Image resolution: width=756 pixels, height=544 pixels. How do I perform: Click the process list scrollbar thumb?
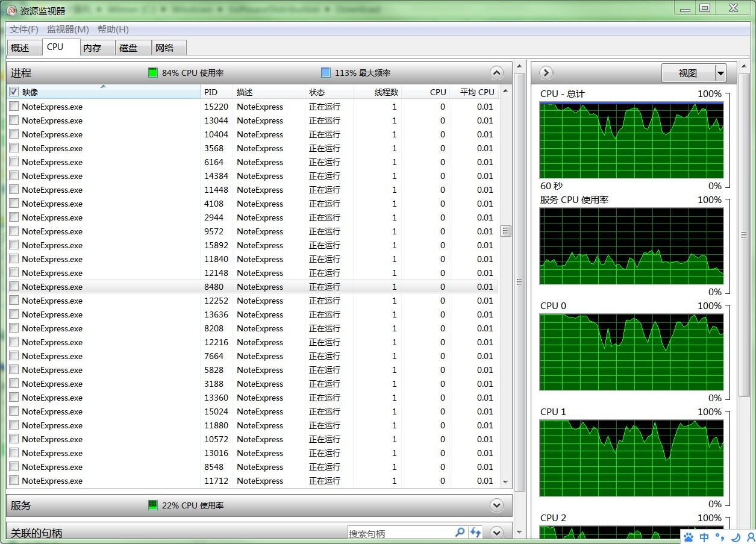[505, 231]
